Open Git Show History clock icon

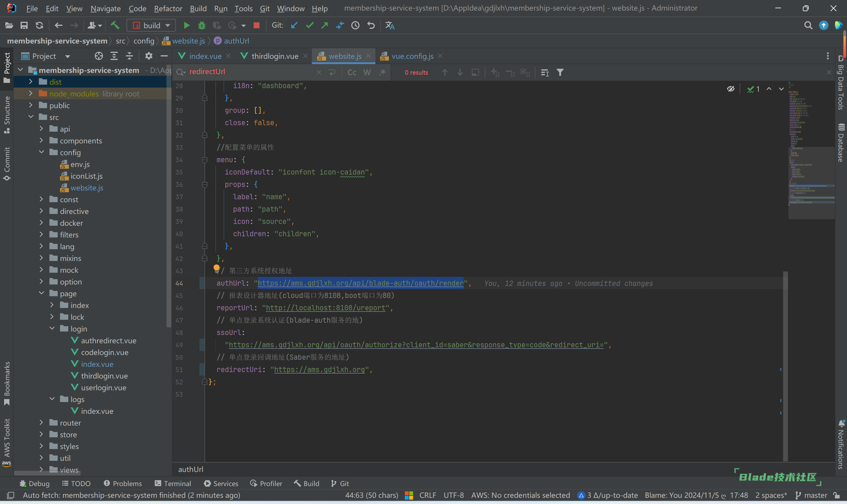355,26
